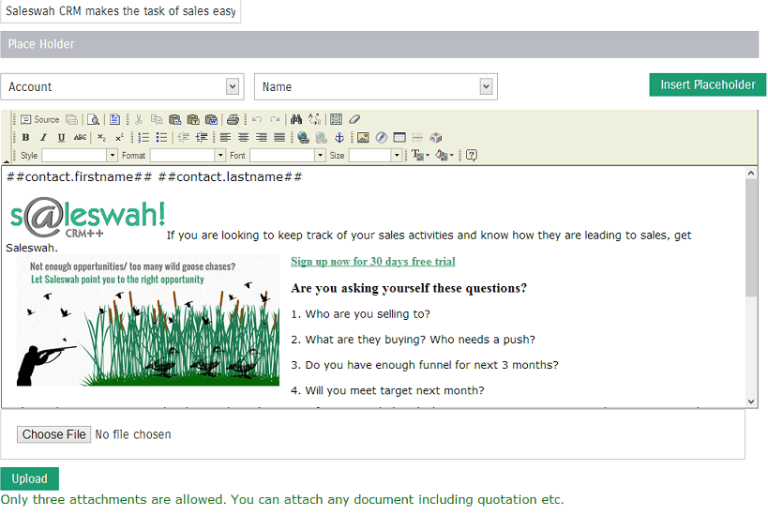This screenshot has height=516, width=768.
Task: Click the Insert Table icon
Action: pyautogui.click(x=400, y=138)
